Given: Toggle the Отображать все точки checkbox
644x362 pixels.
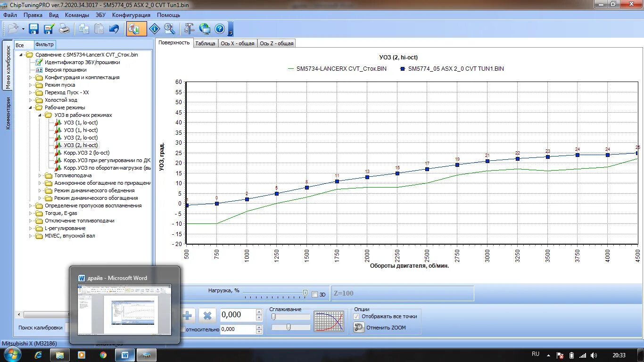Looking at the screenshot, I should point(356,316).
